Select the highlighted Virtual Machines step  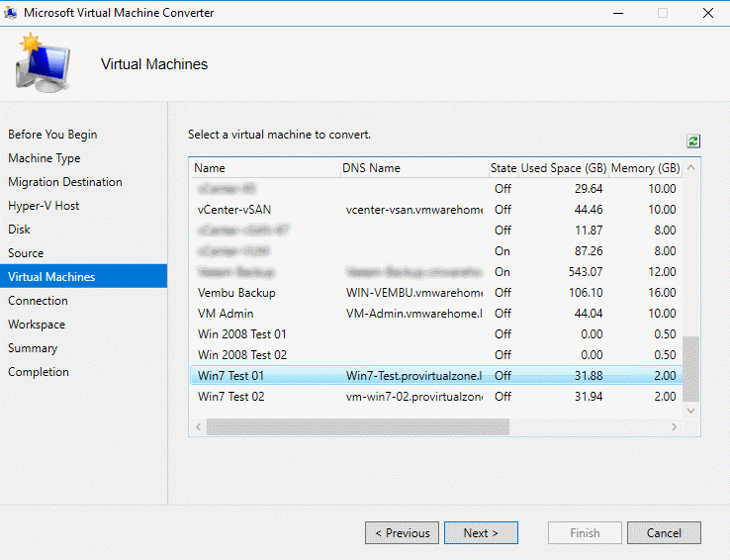84,276
